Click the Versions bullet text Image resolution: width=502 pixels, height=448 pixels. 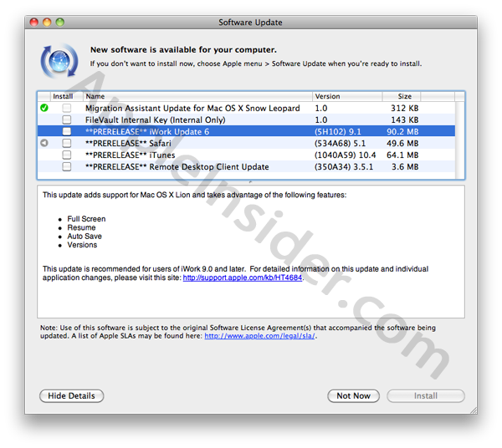[x=82, y=245]
